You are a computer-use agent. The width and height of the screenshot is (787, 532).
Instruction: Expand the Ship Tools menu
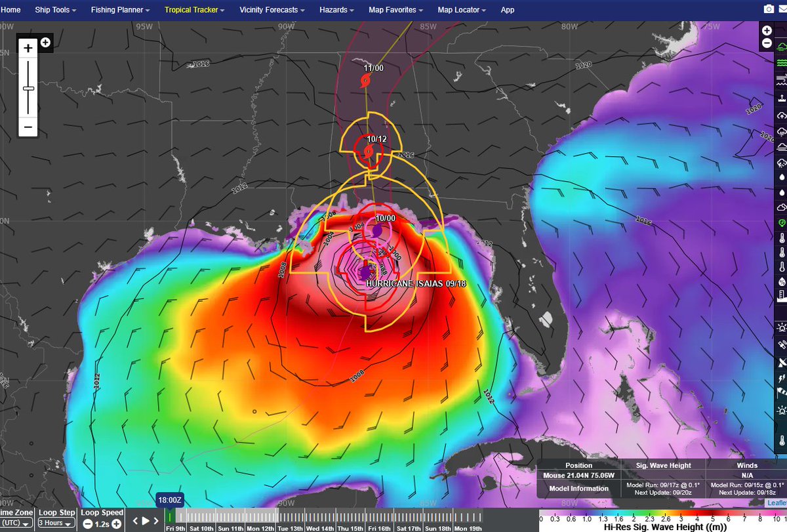coord(54,10)
